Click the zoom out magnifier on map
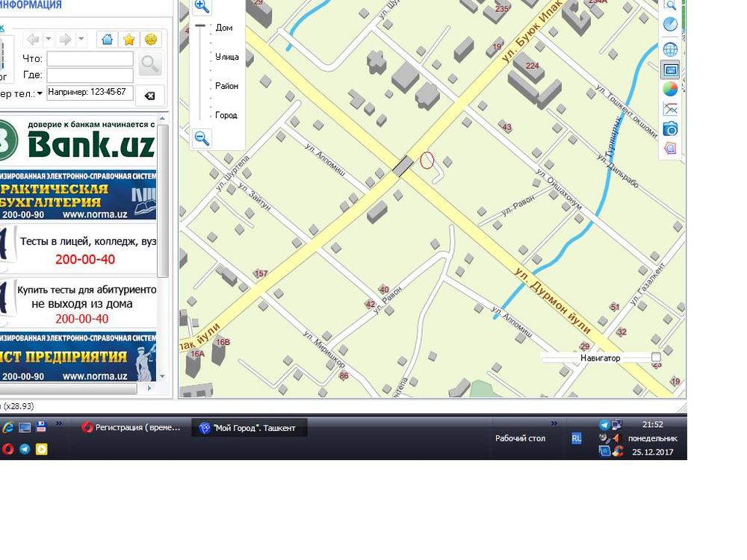Screen dimensions: 747x560 click(x=202, y=138)
